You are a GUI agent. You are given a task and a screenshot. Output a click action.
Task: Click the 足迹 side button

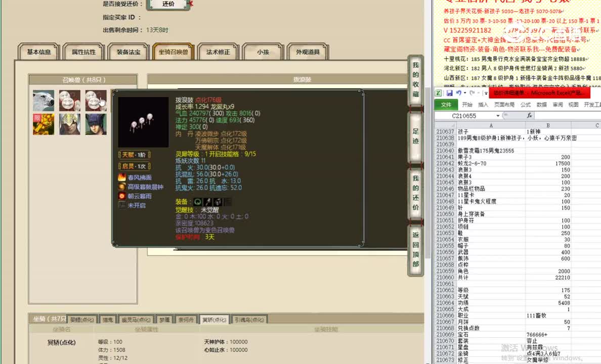(415, 136)
